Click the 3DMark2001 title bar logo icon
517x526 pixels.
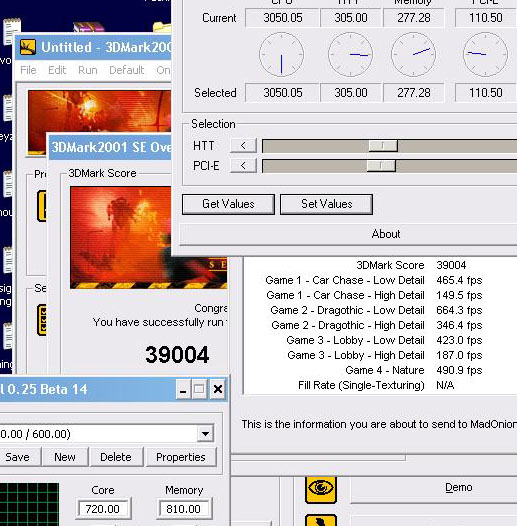coord(28,47)
